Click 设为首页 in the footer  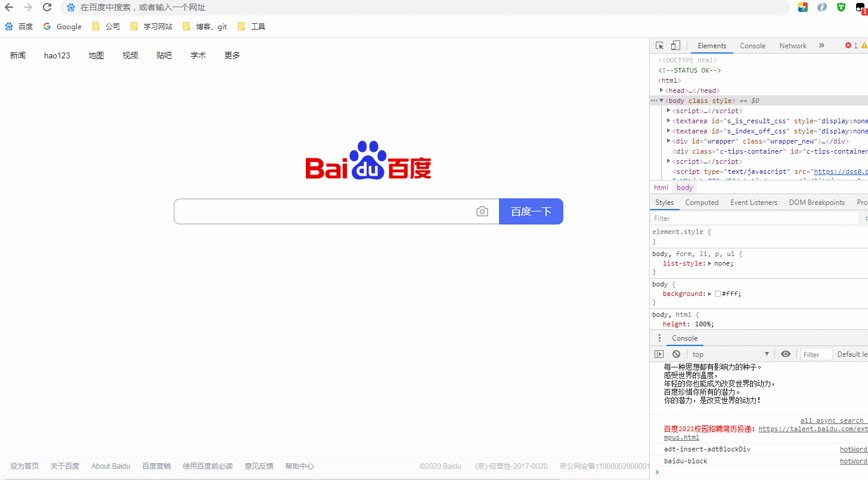pyautogui.click(x=24, y=466)
